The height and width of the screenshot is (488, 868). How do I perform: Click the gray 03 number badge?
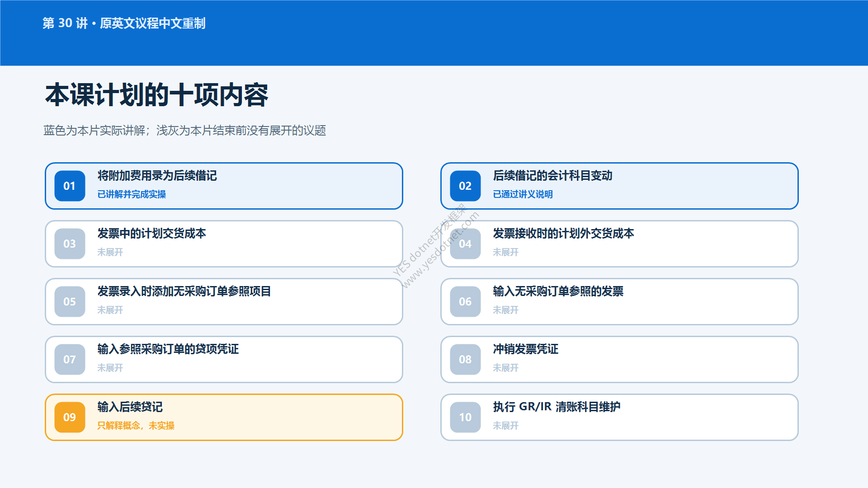[70, 244]
